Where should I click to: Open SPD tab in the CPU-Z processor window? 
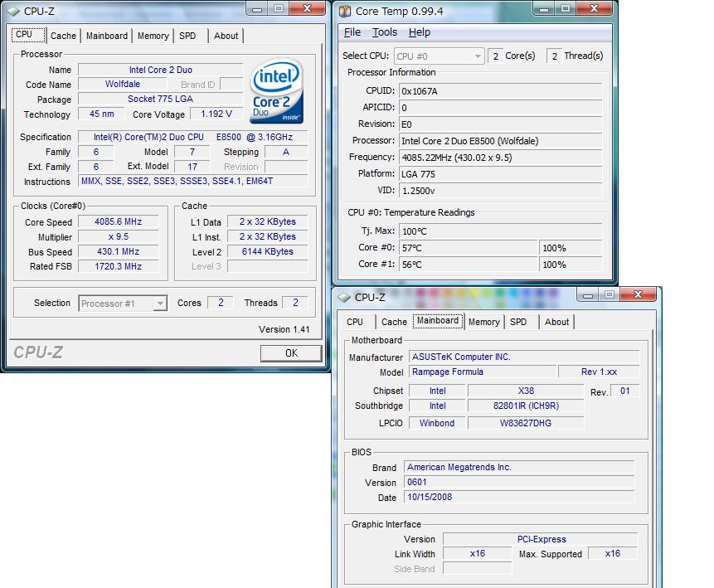coord(187,36)
